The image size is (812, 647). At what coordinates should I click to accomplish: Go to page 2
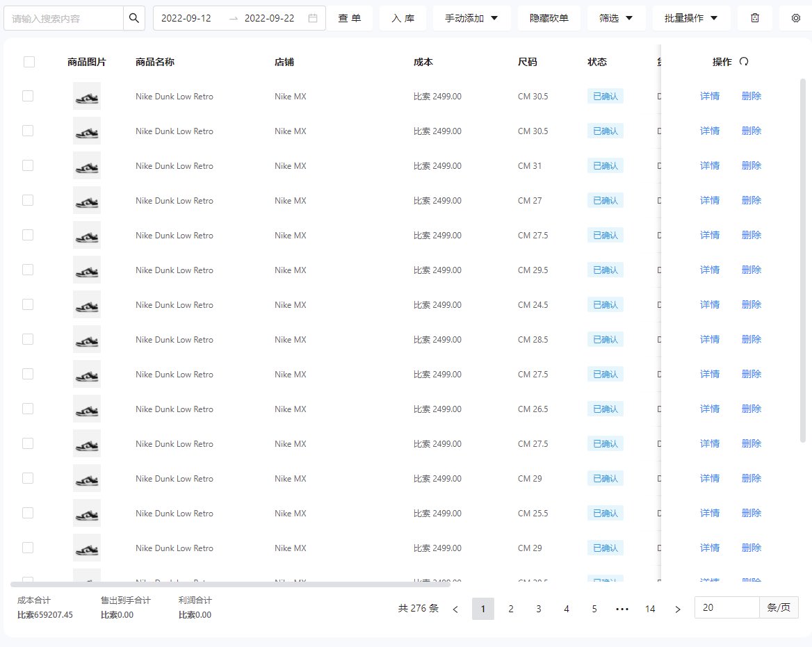tap(510, 609)
